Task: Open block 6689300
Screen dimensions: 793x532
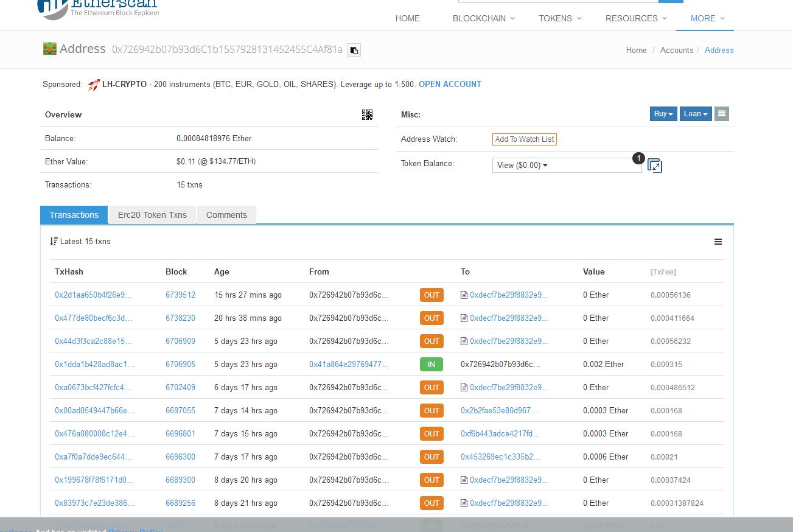Action: (x=180, y=480)
